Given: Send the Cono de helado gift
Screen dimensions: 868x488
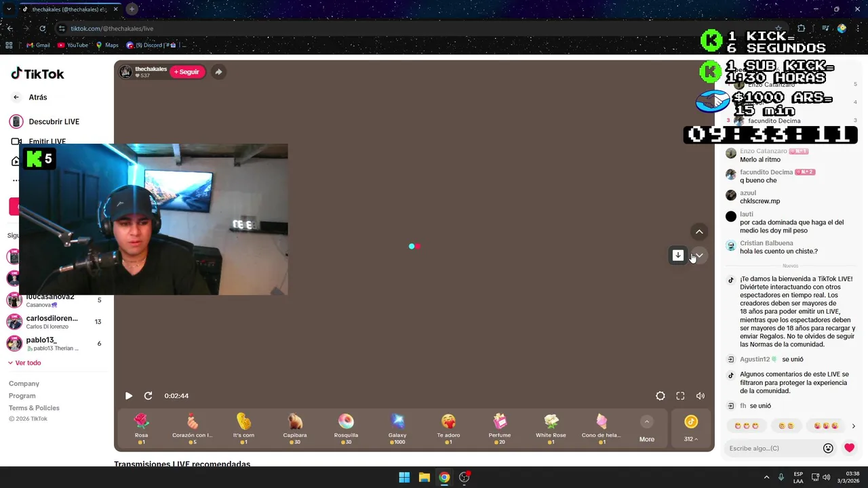Looking at the screenshot, I should point(601,429).
